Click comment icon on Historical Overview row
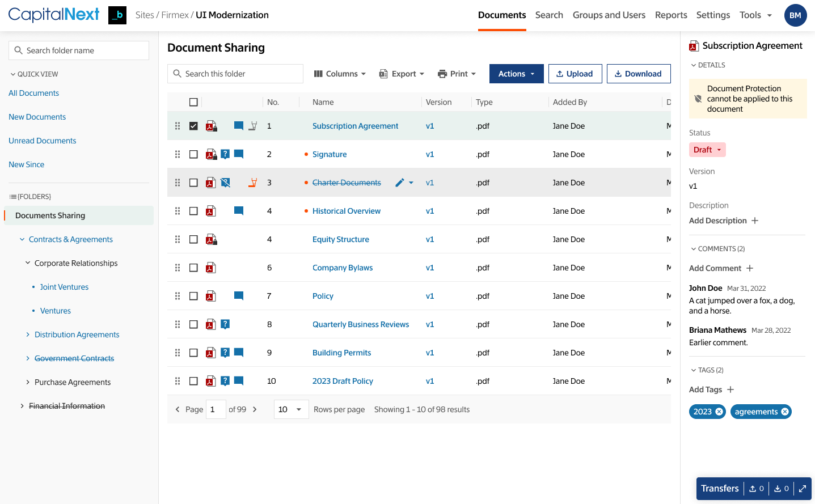This screenshot has height=504, width=815. click(x=239, y=211)
